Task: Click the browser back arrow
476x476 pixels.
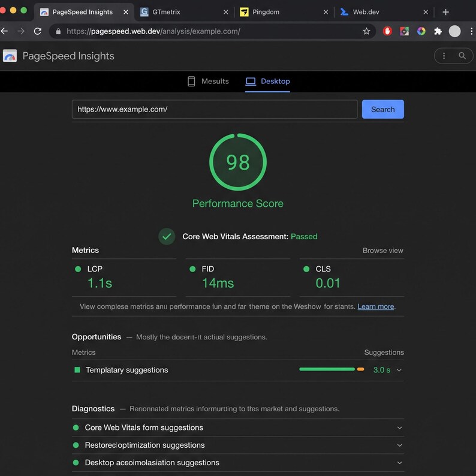Action: [4, 31]
